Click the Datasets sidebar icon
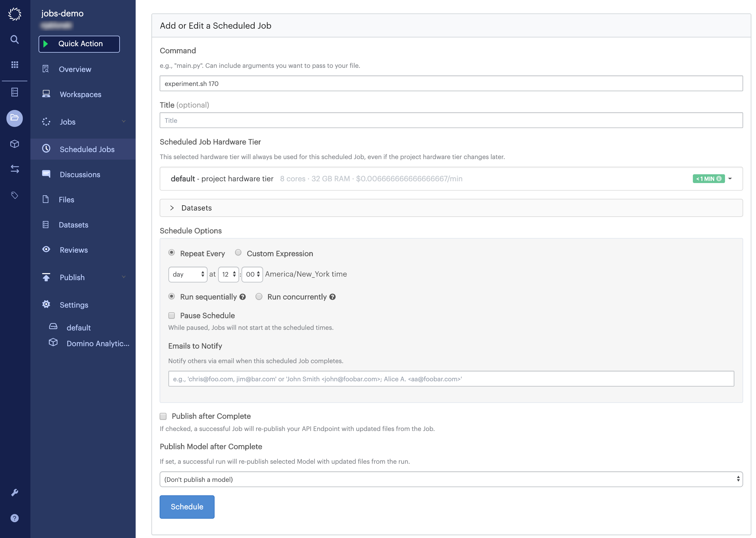This screenshot has width=756, height=538. point(46,224)
